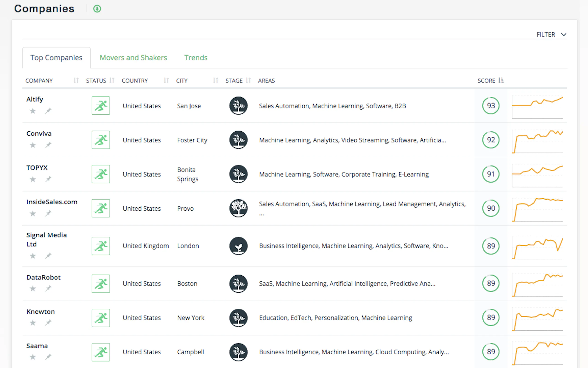Star the TOPYX company

click(x=33, y=179)
